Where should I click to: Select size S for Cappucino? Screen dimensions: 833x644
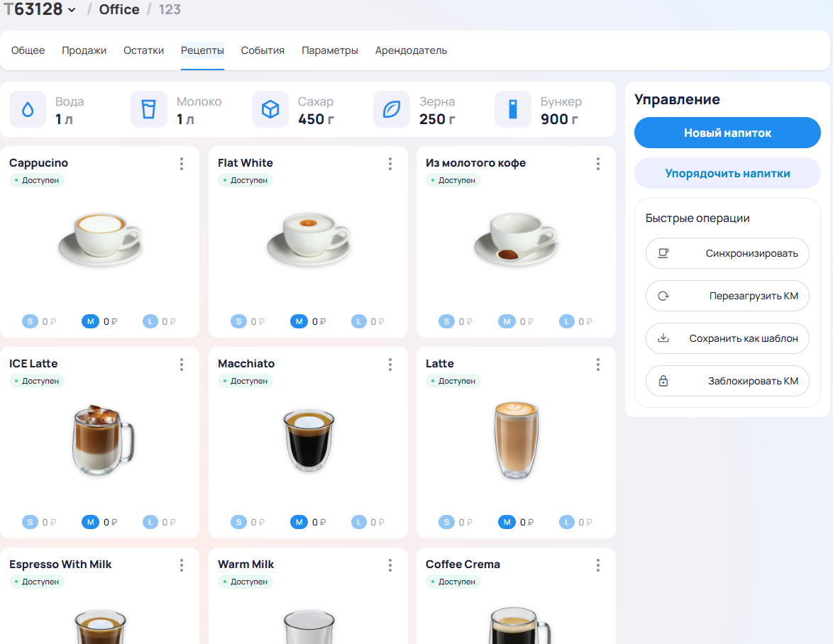point(30,321)
